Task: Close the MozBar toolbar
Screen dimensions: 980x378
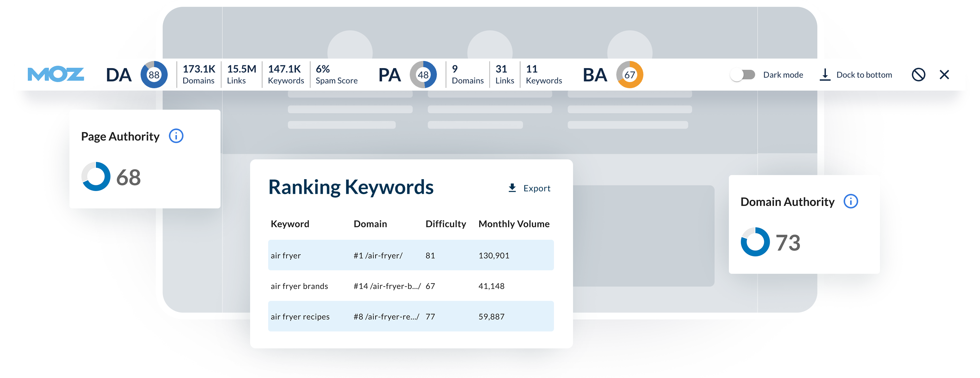Action: click(x=944, y=75)
